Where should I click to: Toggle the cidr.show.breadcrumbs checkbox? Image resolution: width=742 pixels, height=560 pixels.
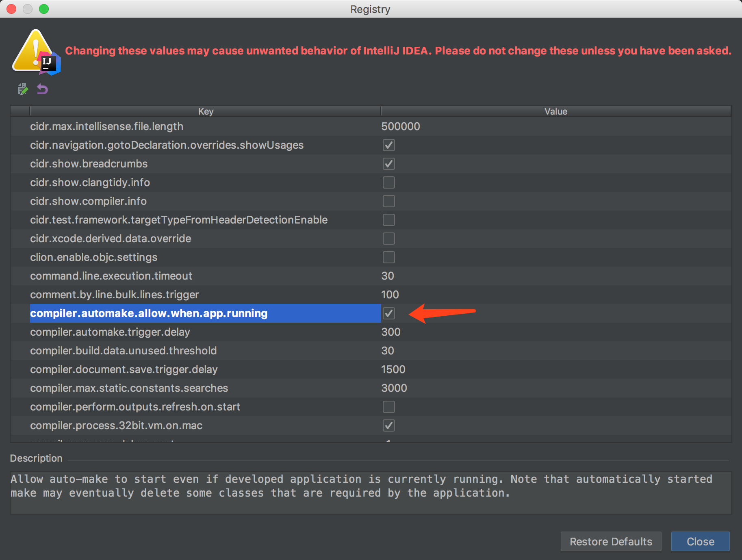pos(388,164)
